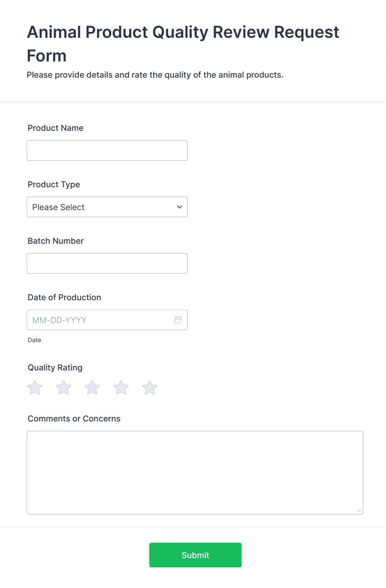386x588 pixels.
Task: Open the Product Type selection list
Action: pos(107,207)
